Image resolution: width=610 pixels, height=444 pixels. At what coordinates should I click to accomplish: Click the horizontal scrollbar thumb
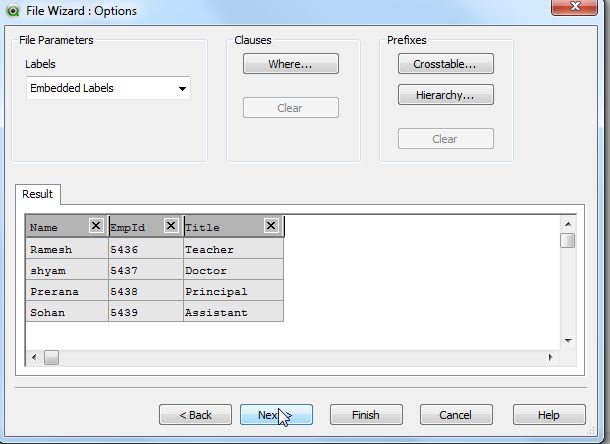click(51, 357)
